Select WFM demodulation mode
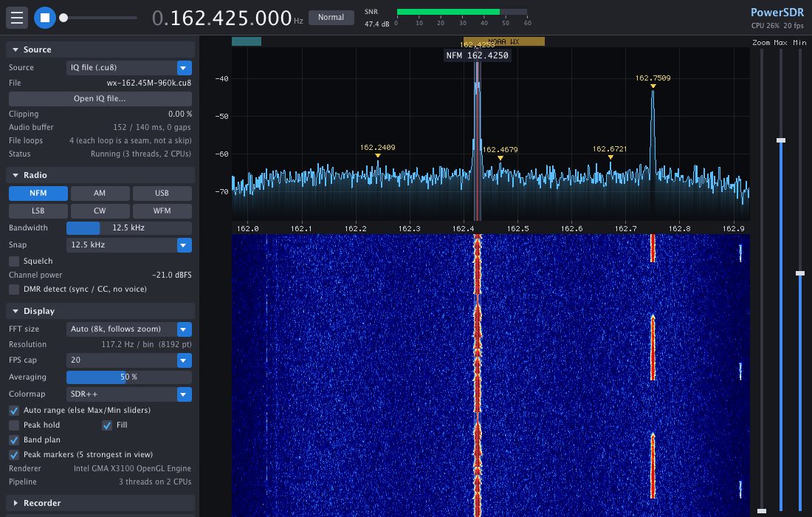 162,210
